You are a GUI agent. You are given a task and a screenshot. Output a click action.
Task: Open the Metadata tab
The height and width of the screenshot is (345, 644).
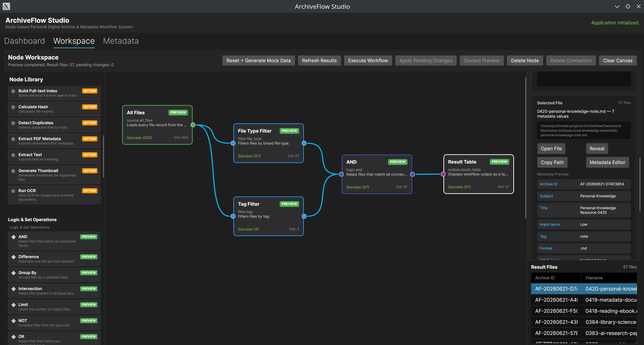tap(121, 41)
